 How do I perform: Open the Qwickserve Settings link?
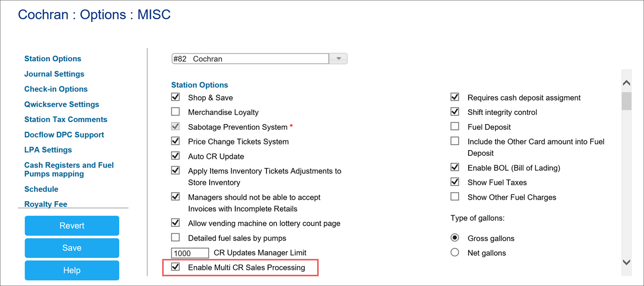tap(62, 104)
